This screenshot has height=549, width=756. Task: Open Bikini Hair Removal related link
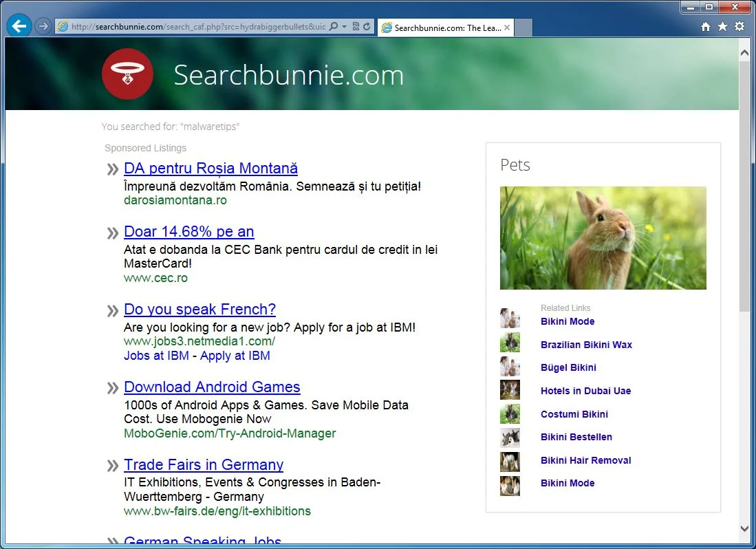586,460
